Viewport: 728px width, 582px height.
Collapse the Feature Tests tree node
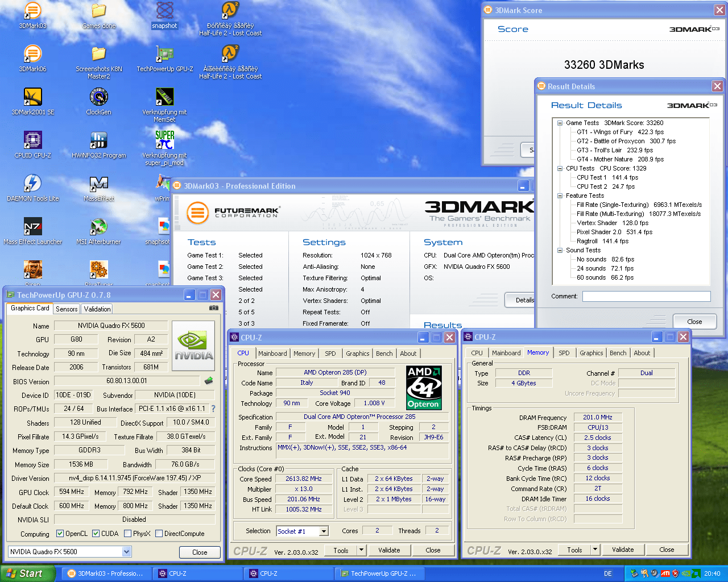560,196
